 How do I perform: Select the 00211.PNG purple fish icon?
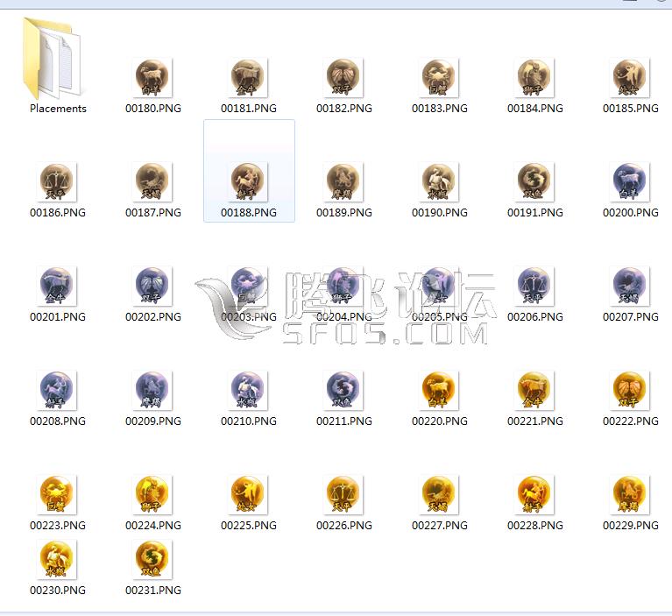point(344,391)
